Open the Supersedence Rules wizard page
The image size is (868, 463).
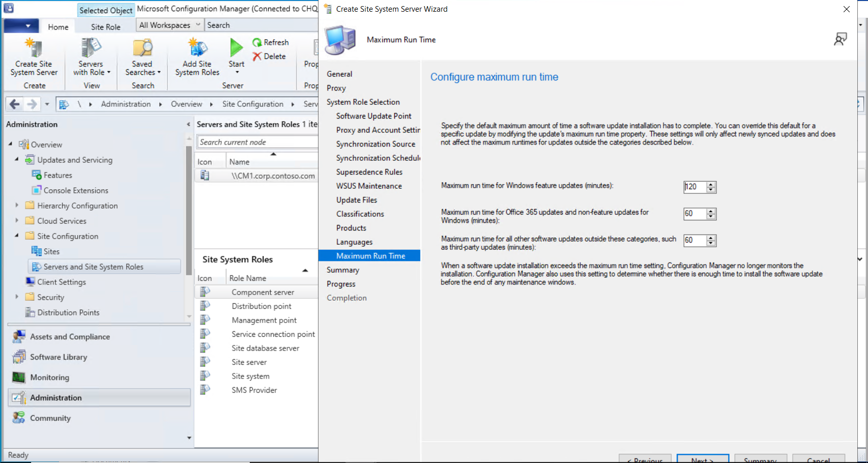(369, 172)
